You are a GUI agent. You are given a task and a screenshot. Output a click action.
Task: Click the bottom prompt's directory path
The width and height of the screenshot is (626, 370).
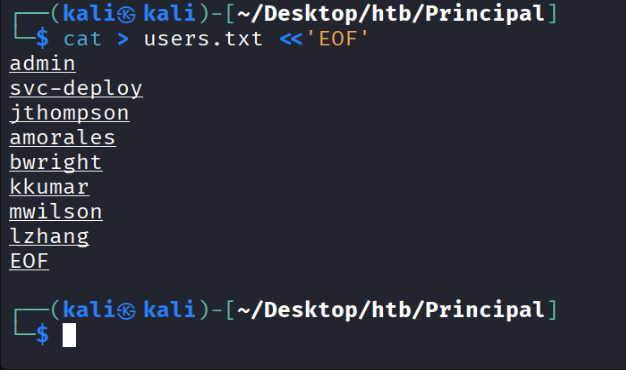(391, 310)
